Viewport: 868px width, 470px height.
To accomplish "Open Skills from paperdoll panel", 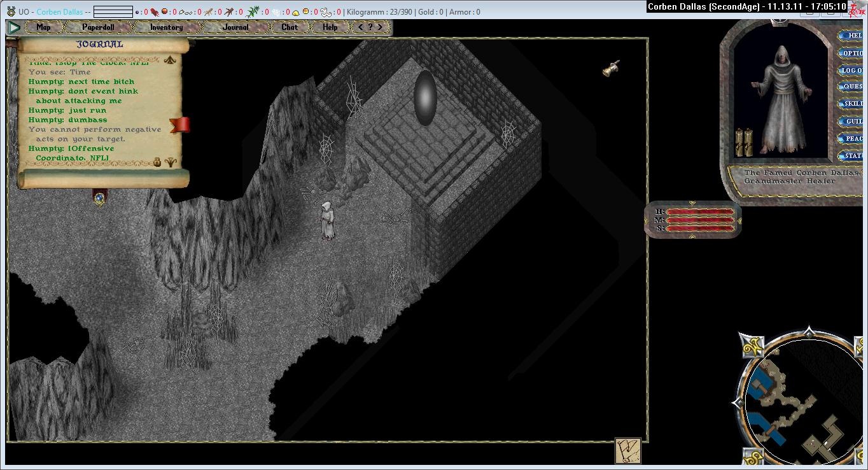I will click(x=853, y=104).
